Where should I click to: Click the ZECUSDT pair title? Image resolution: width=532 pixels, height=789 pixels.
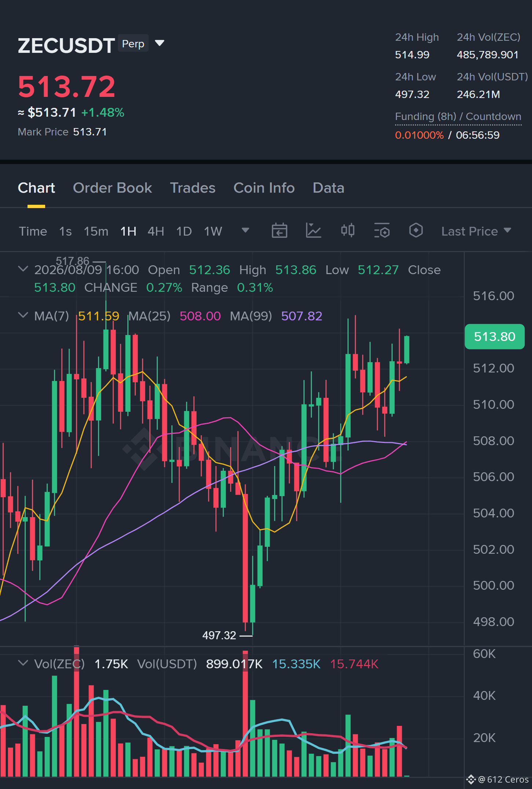point(66,46)
